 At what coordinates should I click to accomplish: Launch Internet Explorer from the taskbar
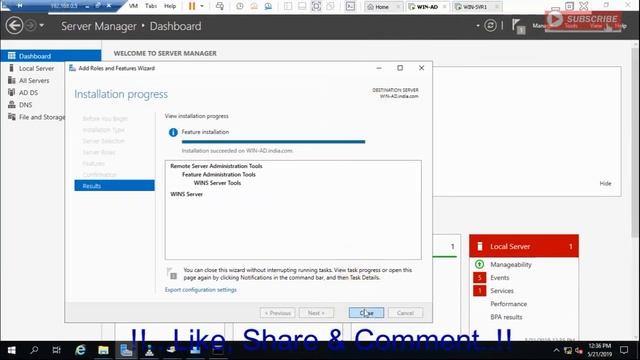coord(80,350)
